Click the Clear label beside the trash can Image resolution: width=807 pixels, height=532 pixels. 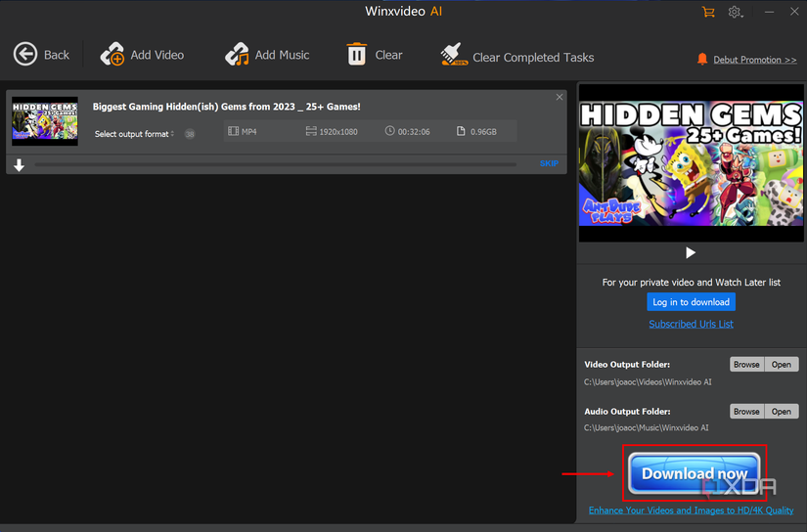(x=388, y=55)
